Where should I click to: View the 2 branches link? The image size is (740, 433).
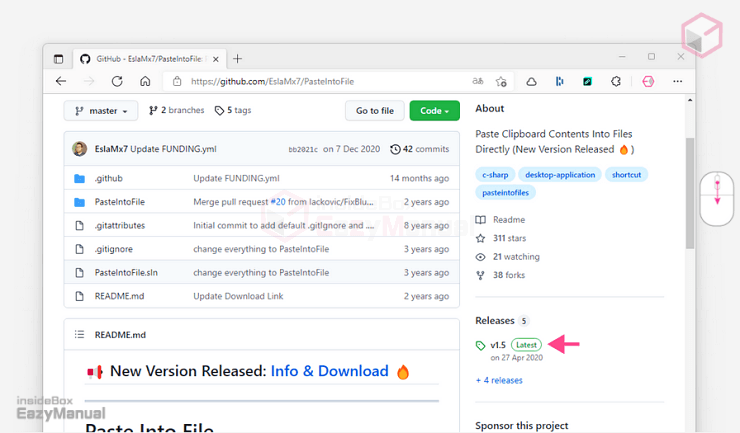click(x=177, y=110)
